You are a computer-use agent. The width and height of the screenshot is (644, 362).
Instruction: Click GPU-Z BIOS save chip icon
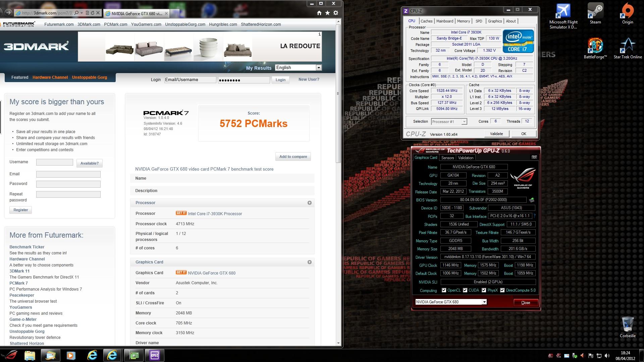click(532, 200)
